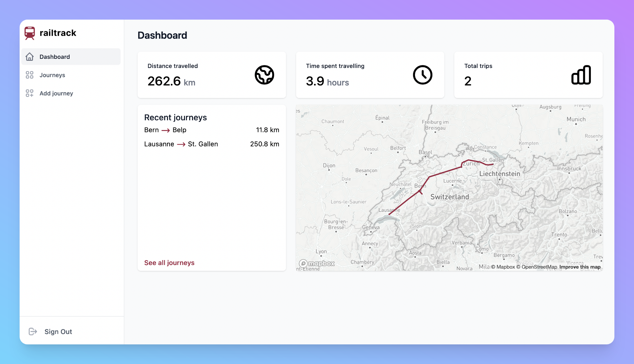634x364 pixels.
Task: Click the railtrack brand name text
Action: (x=58, y=33)
